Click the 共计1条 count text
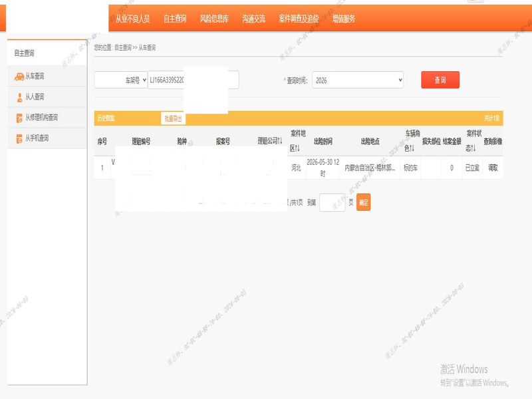Image resolution: width=532 pixels, height=399 pixels. point(491,118)
